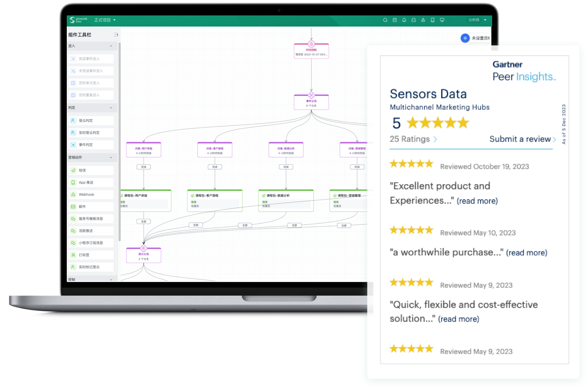
Task: Collapse the 进入 section chevron
Action: click(x=111, y=46)
